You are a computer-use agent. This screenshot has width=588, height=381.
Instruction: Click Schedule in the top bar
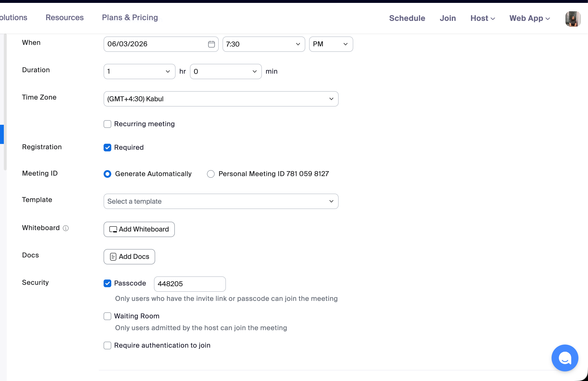tap(407, 18)
